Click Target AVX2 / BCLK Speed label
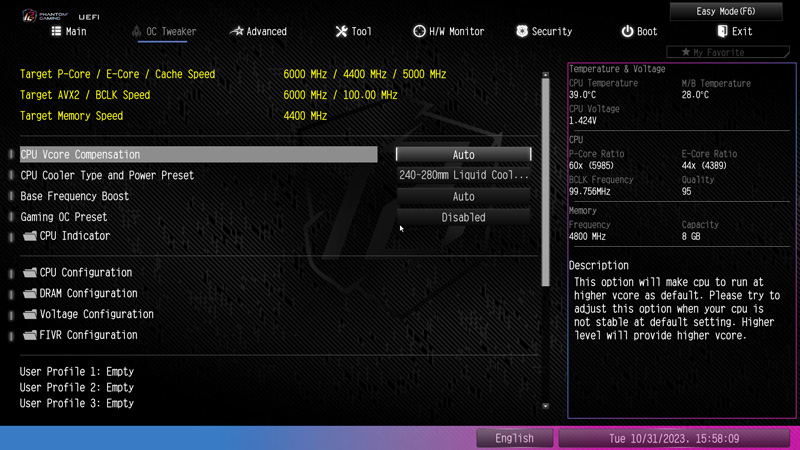800x450 pixels. point(85,95)
